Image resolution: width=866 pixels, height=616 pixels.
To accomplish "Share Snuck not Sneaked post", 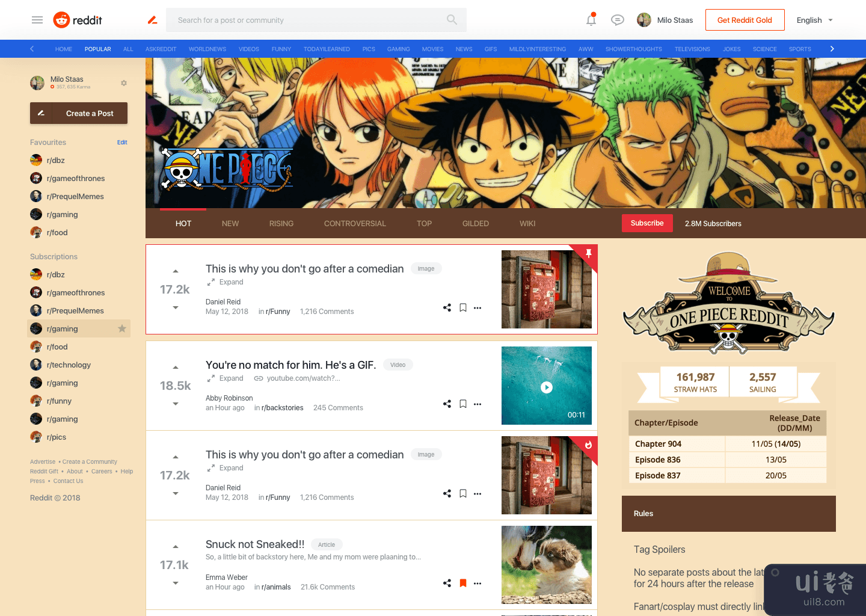I will point(447,583).
